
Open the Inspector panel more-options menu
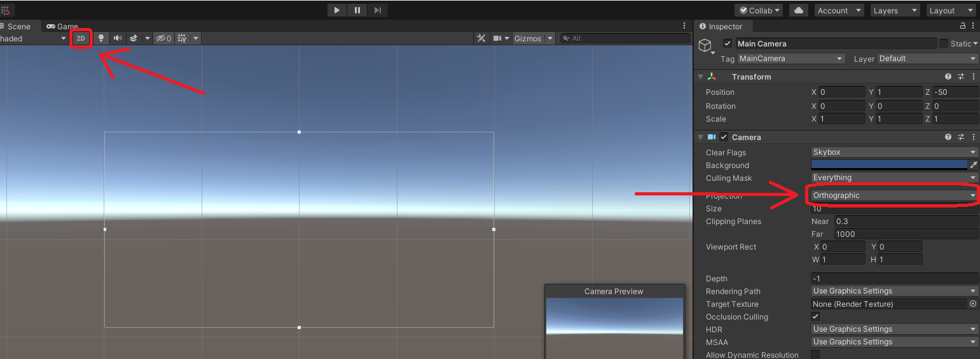[x=974, y=26]
